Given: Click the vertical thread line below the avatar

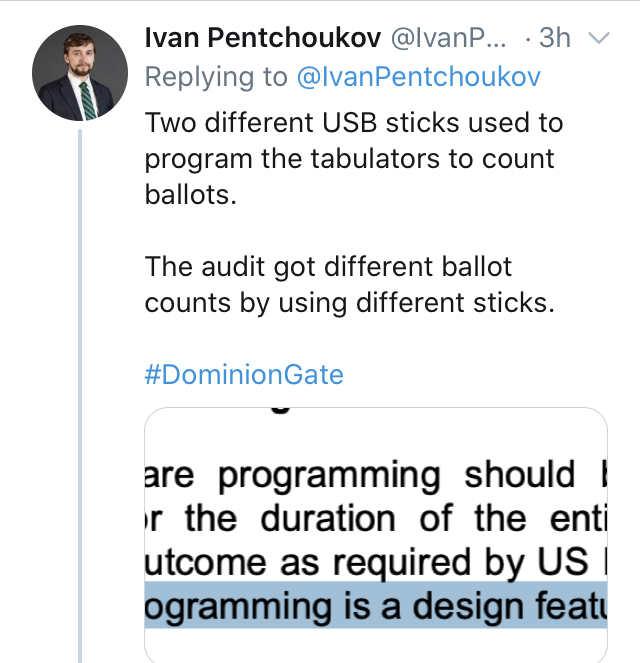Looking at the screenshot, I should point(79,400).
